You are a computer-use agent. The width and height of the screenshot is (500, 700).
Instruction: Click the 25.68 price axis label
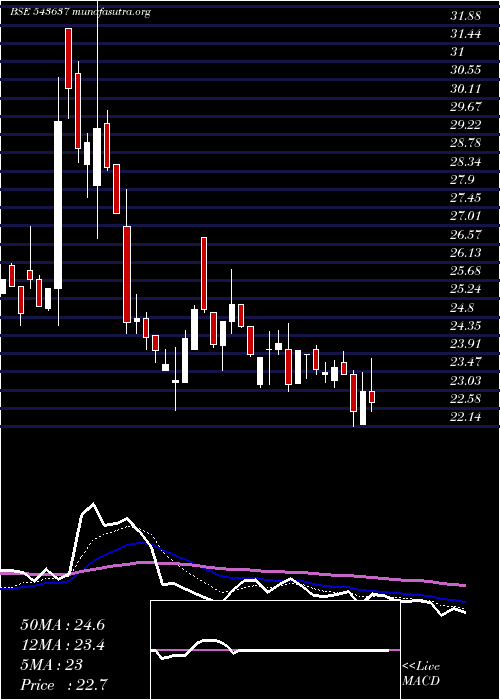pyautogui.click(x=466, y=271)
